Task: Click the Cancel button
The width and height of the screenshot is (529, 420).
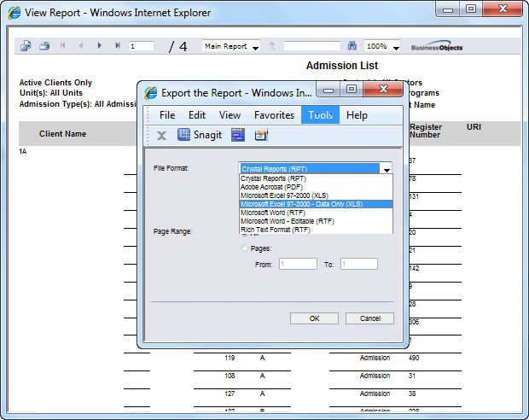Action: 369,318
